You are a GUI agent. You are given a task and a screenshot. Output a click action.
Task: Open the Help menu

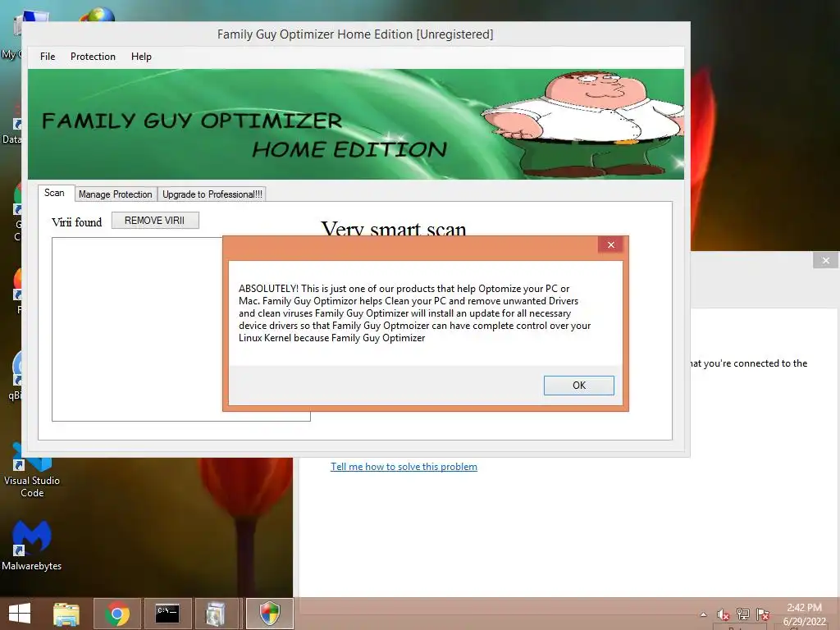point(141,57)
